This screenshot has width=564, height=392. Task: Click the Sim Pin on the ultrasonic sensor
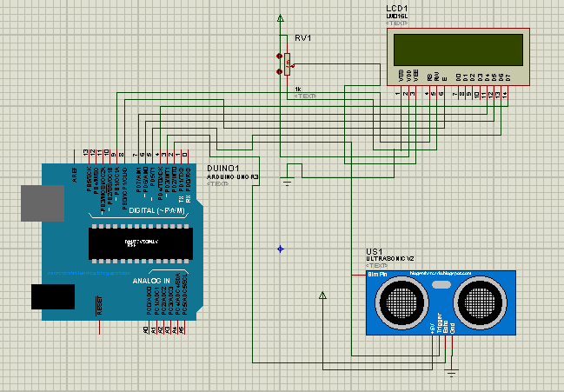tap(376, 276)
